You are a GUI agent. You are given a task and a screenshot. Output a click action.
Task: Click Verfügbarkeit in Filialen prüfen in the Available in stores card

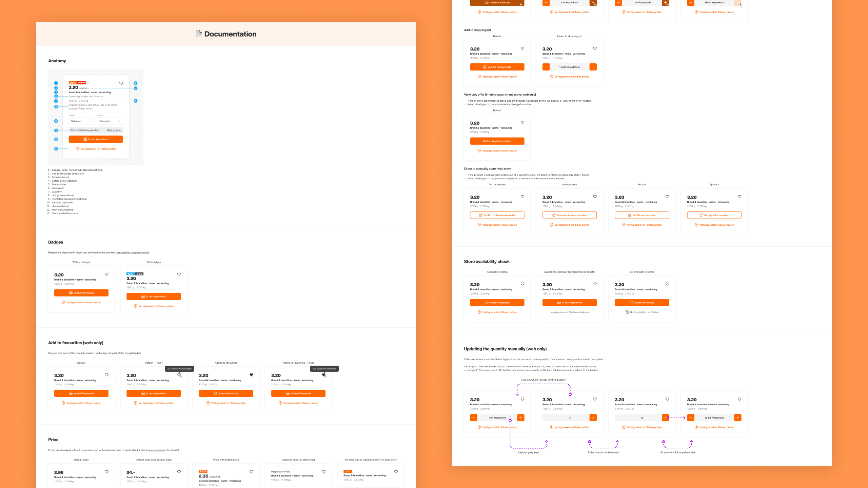click(497, 312)
